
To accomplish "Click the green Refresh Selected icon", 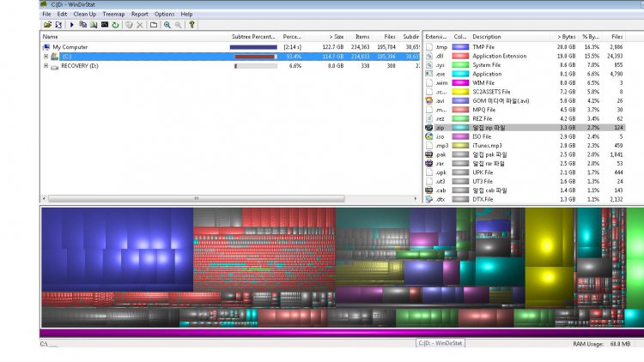I will [x=115, y=25].
